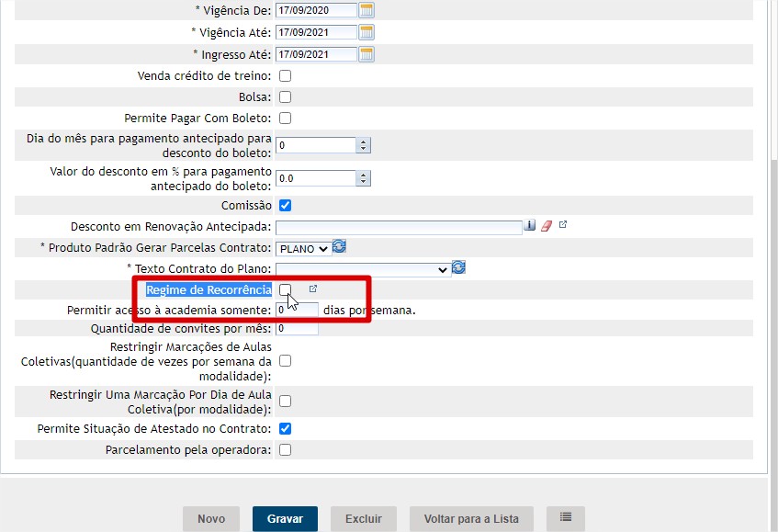The width and height of the screenshot is (778, 532).
Task: Uncheck the Comissão checkbox
Action: coord(285,205)
